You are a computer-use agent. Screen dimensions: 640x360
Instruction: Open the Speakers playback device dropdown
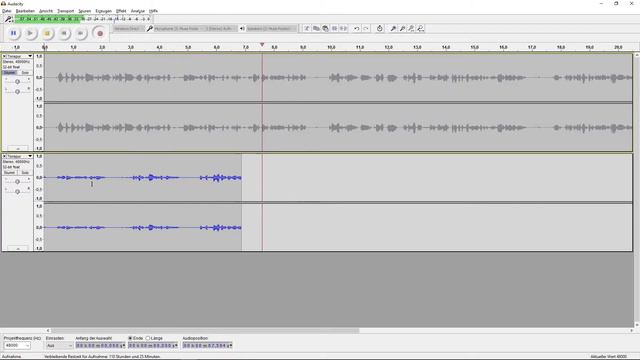[271, 29]
